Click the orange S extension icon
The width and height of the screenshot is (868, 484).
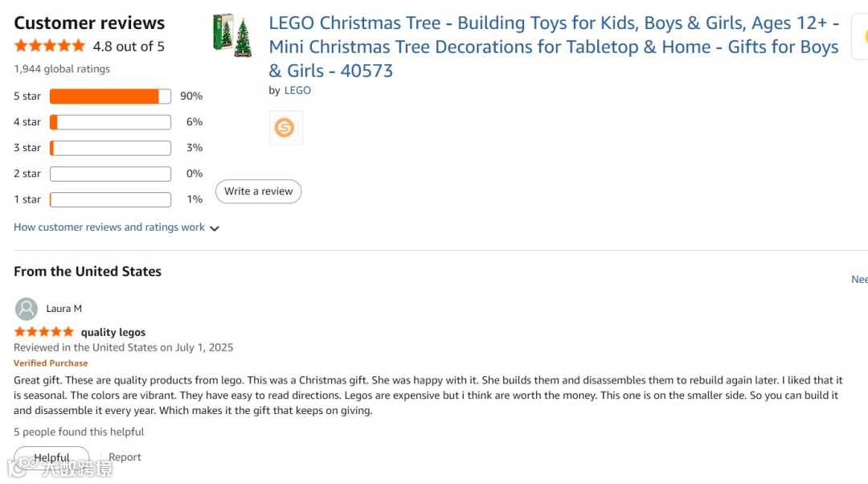click(285, 128)
